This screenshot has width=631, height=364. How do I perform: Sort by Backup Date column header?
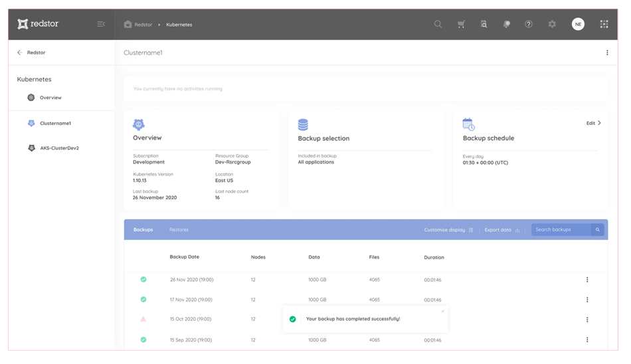184,257
